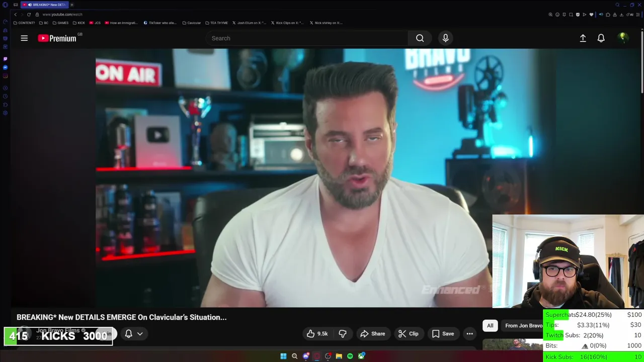Viewport: 644px width, 362px height.
Task: Click the emoji face toolbar icon
Action: pyautogui.click(x=557, y=15)
